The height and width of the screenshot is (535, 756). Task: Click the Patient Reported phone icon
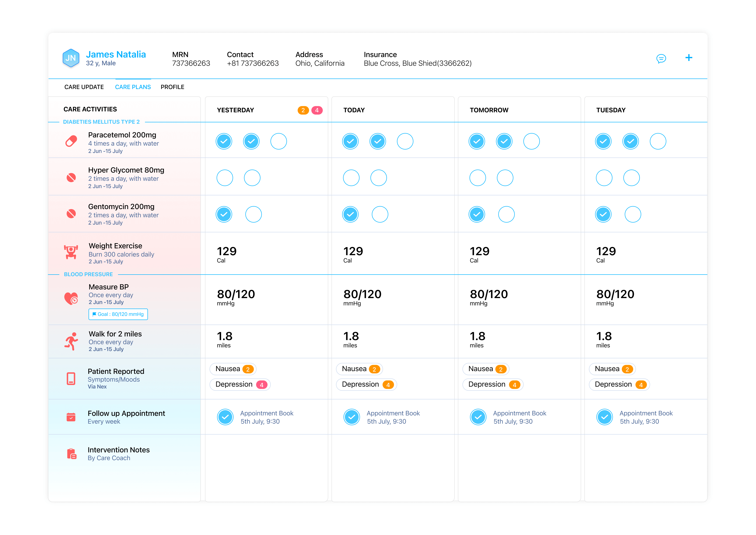[x=71, y=378]
